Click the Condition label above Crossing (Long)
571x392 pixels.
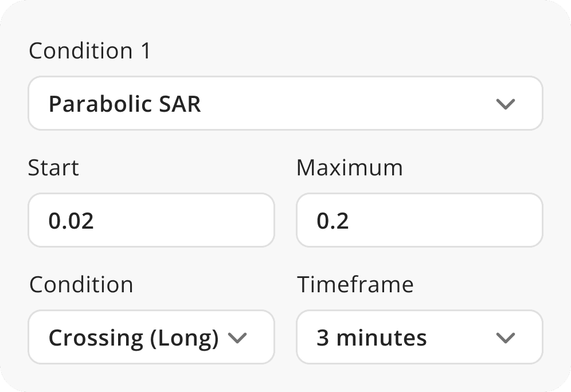click(81, 285)
